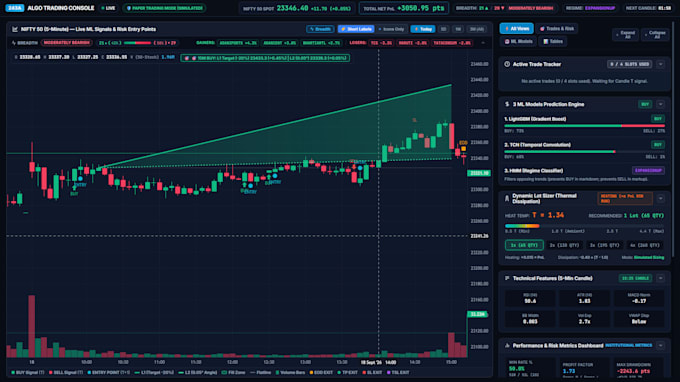Image resolution: width=680 pixels, height=382 pixels.
Task: Toggle the TSL EXIT legend entry
Action: [398, 372]
